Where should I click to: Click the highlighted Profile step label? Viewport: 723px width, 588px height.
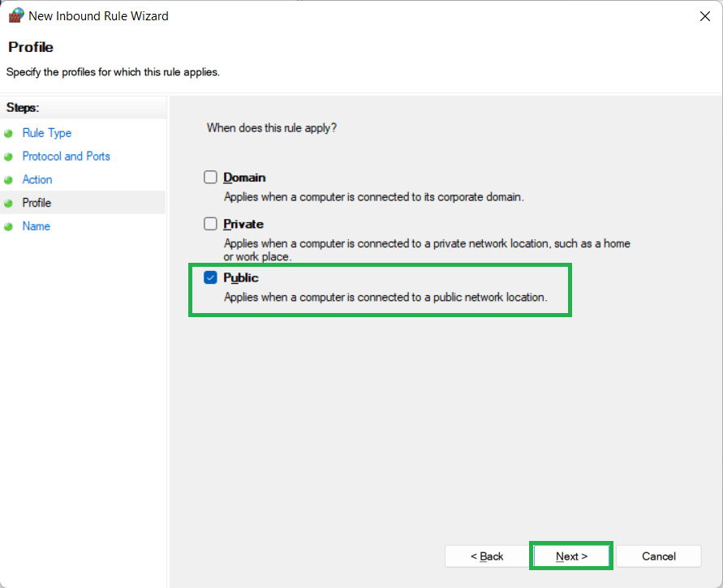[37, 203]
